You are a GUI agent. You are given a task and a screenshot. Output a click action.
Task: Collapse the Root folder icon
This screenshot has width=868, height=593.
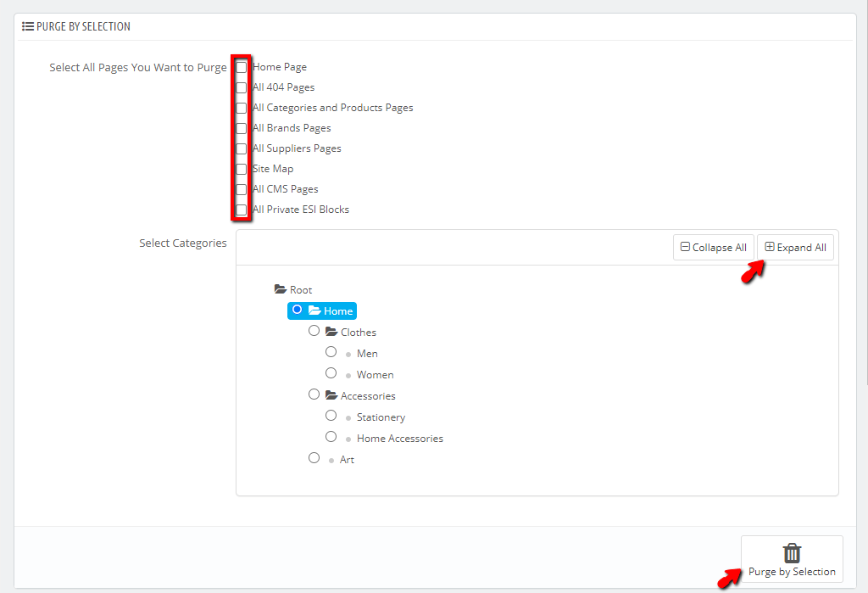pos(281,289)
